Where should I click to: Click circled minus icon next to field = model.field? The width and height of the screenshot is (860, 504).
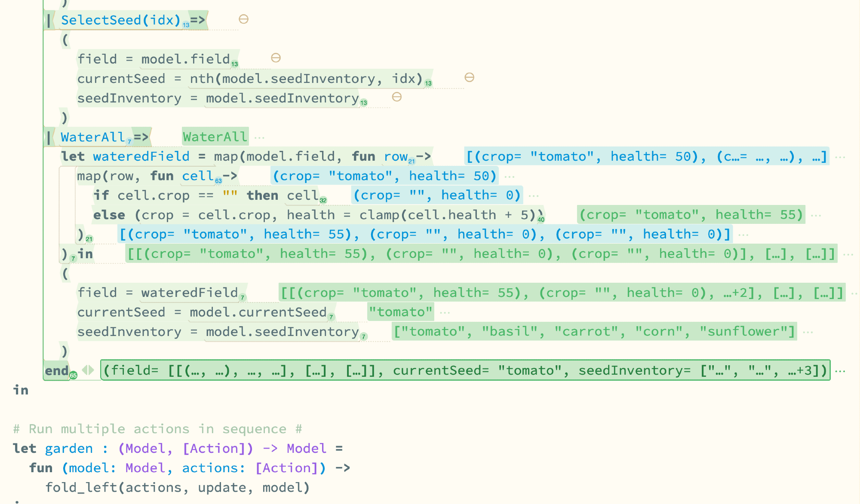tap(276, 58)
